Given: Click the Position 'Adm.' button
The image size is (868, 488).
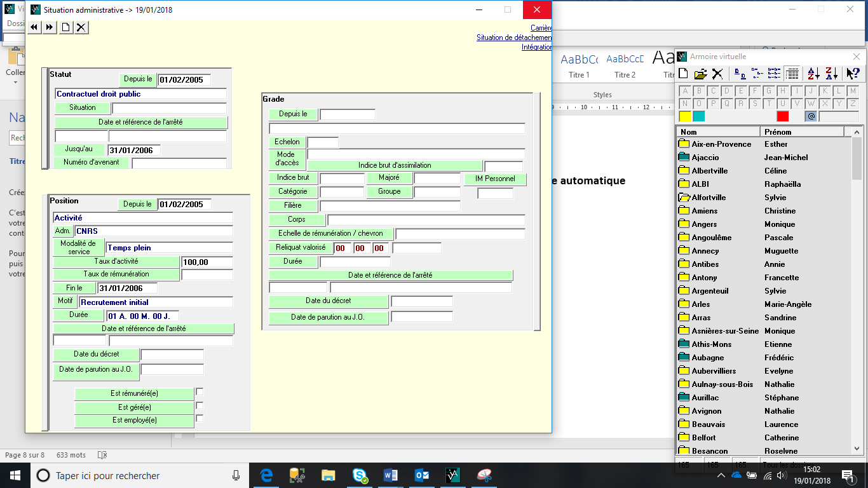Looking at the screenshot, I should [x=62, y=231].
